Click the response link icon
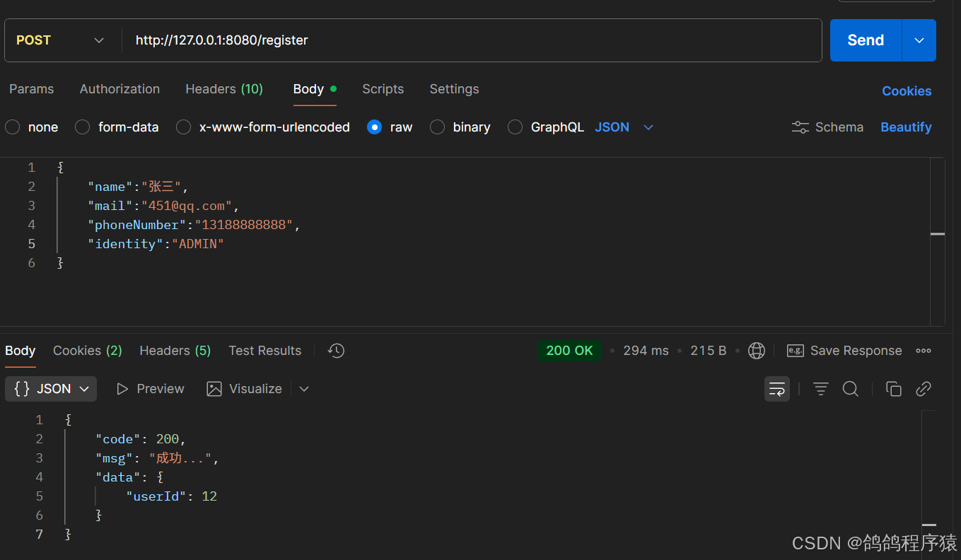Viewport: 961px width, 560px height. 924,389
